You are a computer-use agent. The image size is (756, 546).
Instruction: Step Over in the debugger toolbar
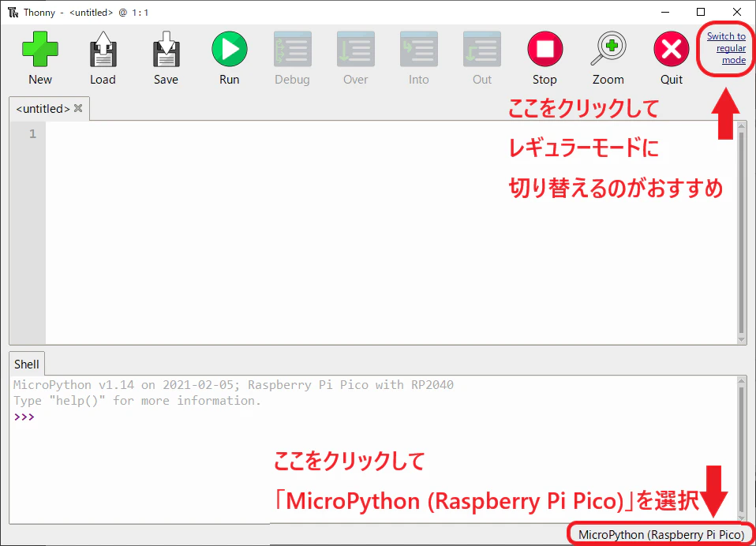point(356,49)
